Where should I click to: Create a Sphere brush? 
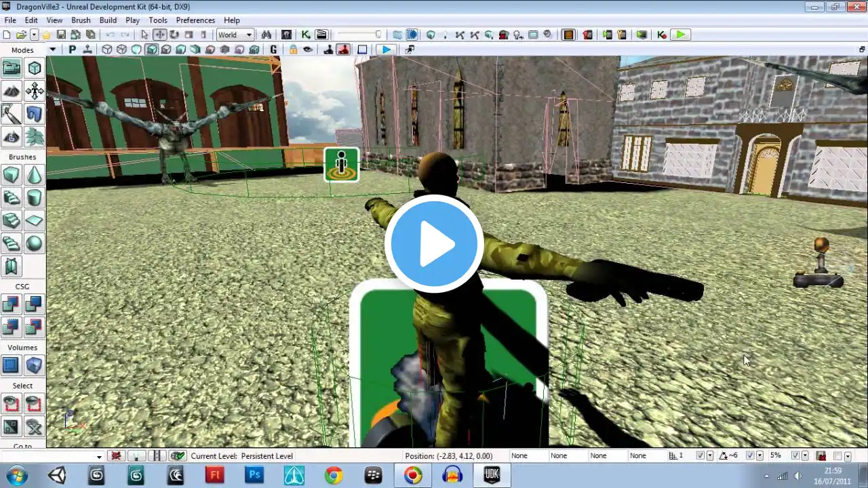34,243
